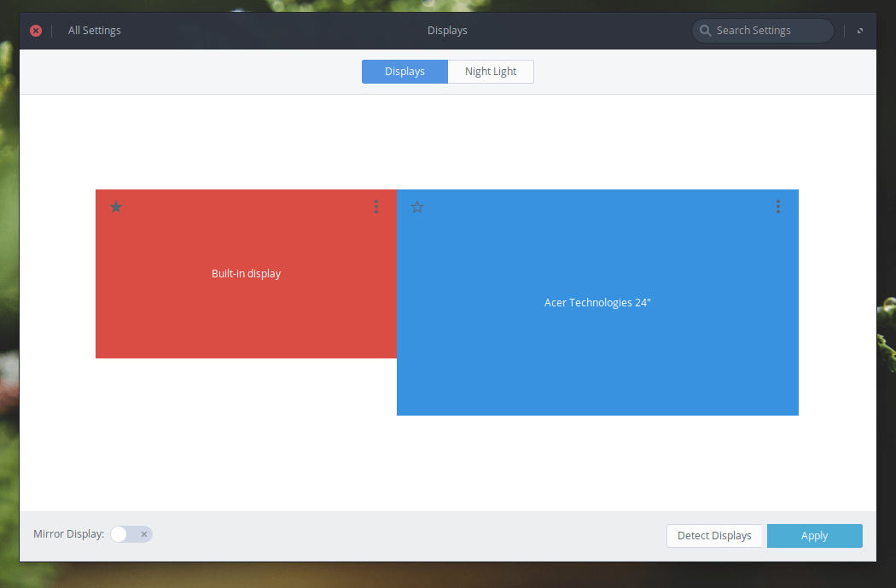The width and height of the screenshot is (896, 588).
Task: Switch to the Night Light tab
Action: [x=491, y=72]
